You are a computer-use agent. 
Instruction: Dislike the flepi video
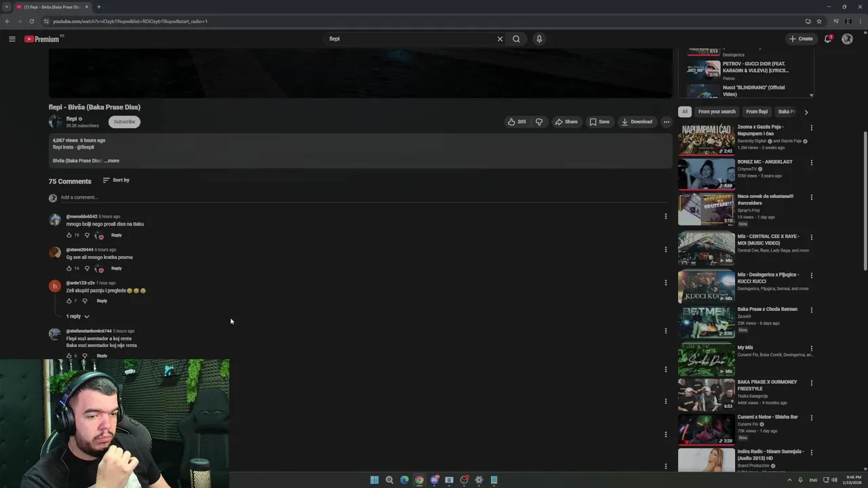[x=539, y=122]
